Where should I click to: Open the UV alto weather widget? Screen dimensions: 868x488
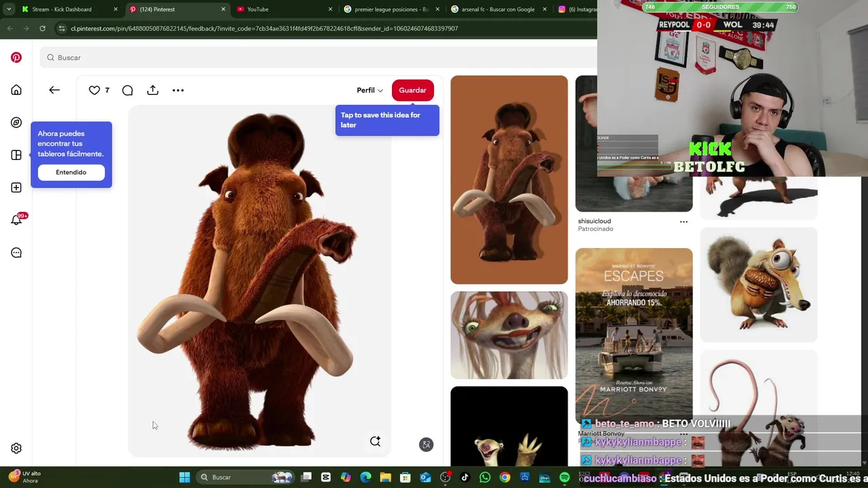24,477
